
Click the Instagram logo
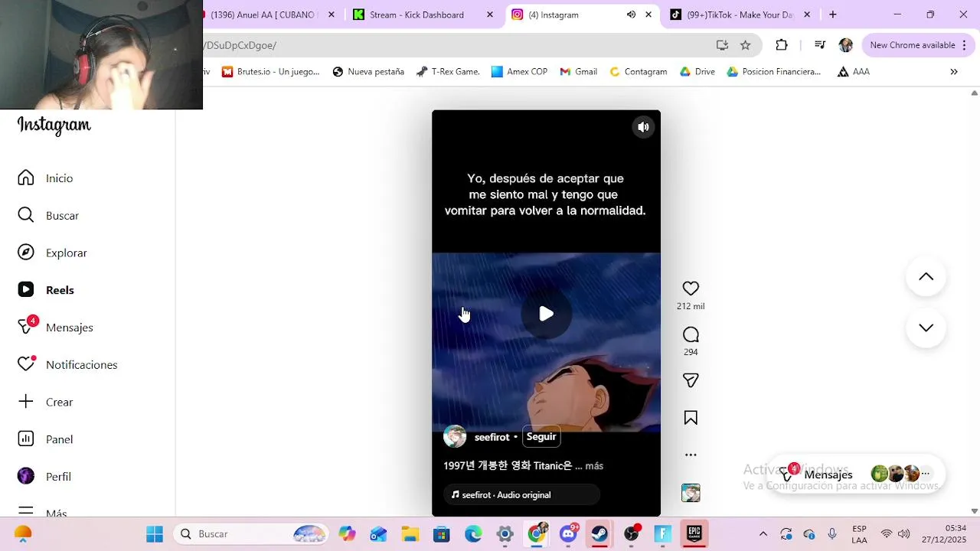pos(54,125)
